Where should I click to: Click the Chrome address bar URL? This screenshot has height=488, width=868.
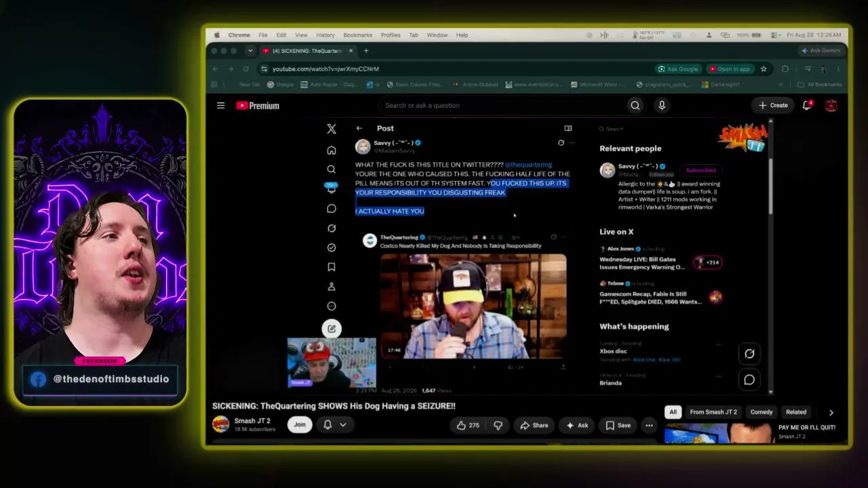click(x=325, y=68)
